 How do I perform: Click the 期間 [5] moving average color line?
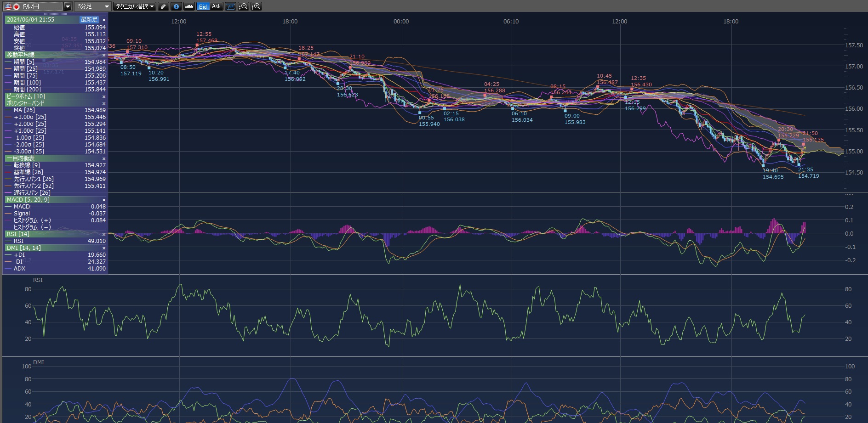tap(8, 62)
